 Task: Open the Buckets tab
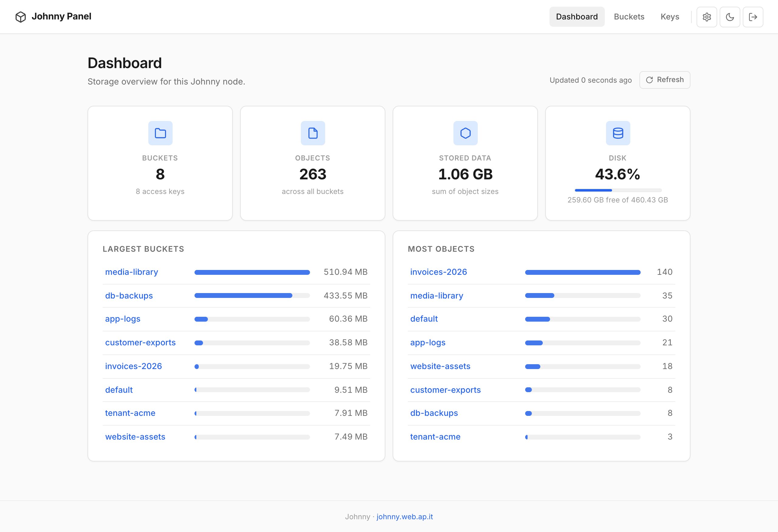coord(629,17)
